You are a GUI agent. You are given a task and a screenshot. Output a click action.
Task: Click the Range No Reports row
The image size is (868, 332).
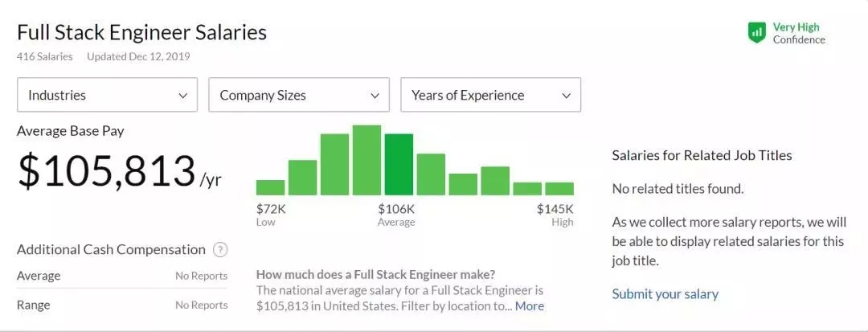pyautogui.click(x=121, y=305)
